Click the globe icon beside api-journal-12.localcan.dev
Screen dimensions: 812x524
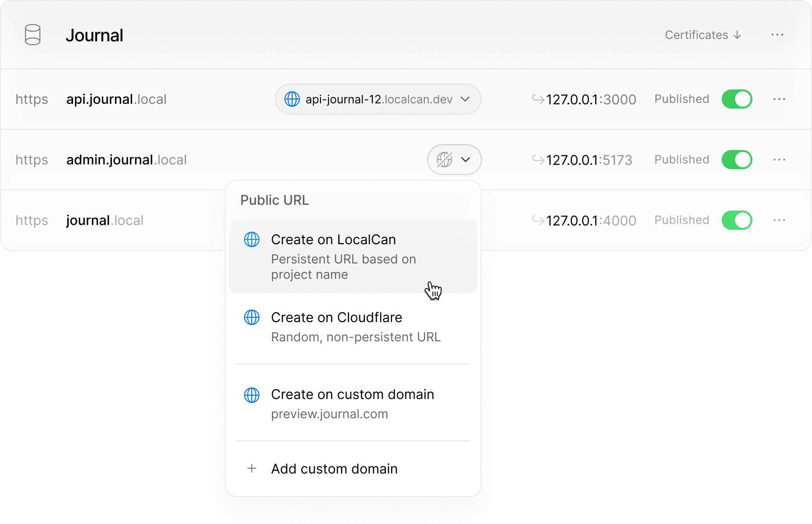(x=293, y=99)
